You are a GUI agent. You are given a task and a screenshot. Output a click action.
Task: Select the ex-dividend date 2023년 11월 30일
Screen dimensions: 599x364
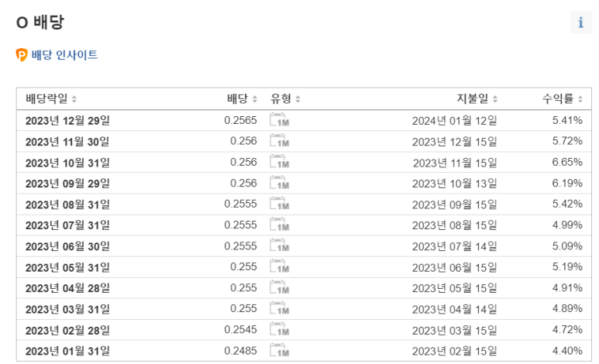[x=67, y=142]
